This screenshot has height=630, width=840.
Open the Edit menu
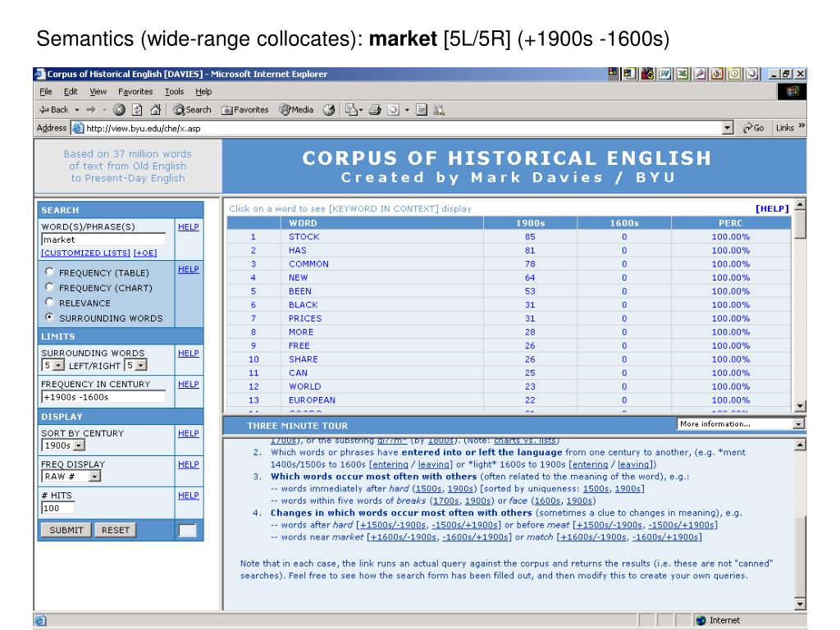(x=71, y=92)
